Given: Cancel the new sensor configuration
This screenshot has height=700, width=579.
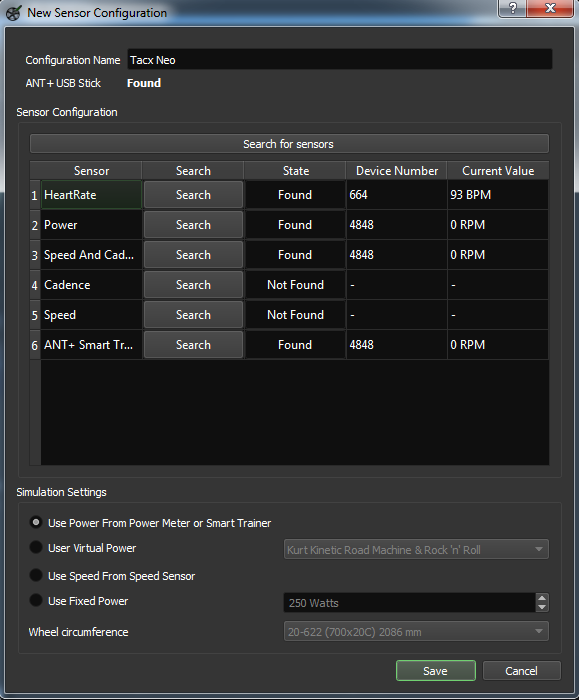Looking at the screenshot, I should 521,671.
